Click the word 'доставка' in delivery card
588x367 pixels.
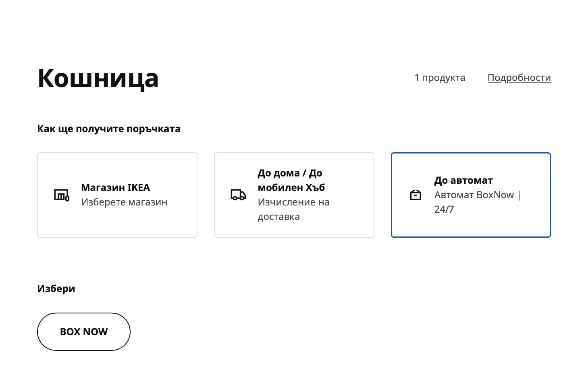(278, 217)
